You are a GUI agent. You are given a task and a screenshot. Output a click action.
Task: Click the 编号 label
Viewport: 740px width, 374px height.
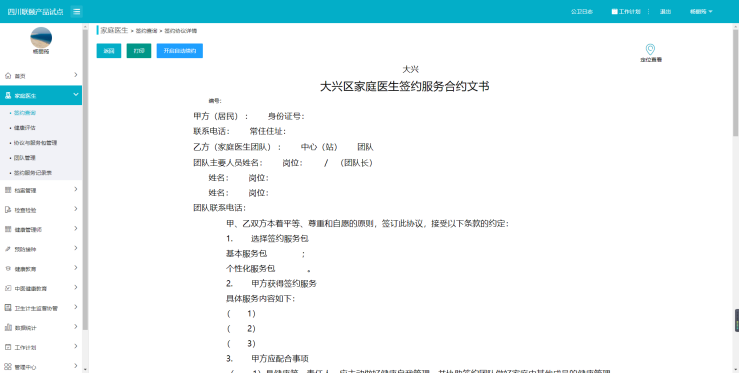click(x=214, y=101)
